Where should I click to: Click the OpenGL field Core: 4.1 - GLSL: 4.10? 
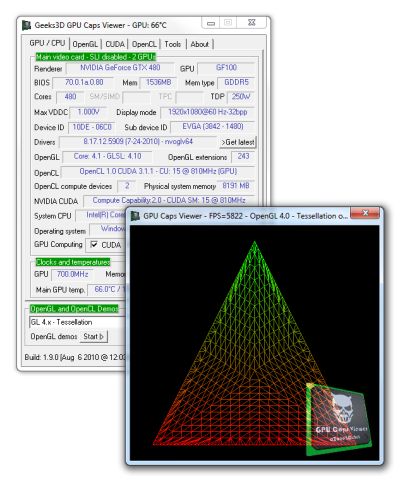click(107, 156)
